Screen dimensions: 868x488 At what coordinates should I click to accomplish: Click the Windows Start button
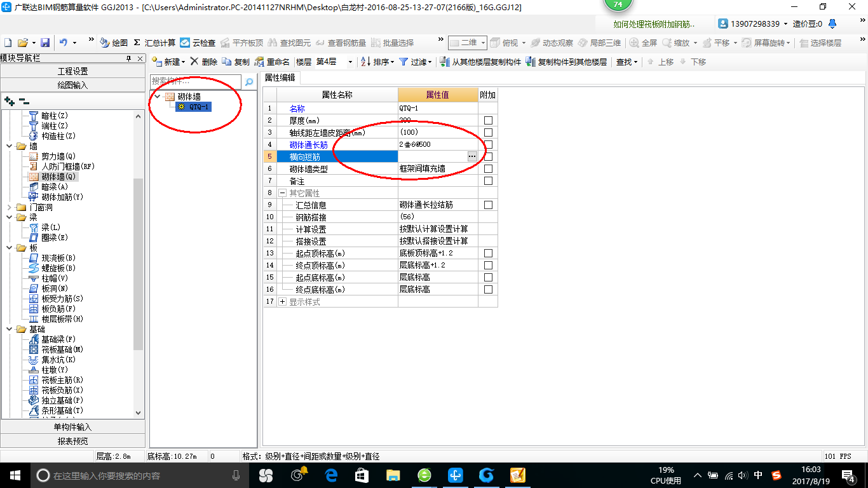(14, 475)
